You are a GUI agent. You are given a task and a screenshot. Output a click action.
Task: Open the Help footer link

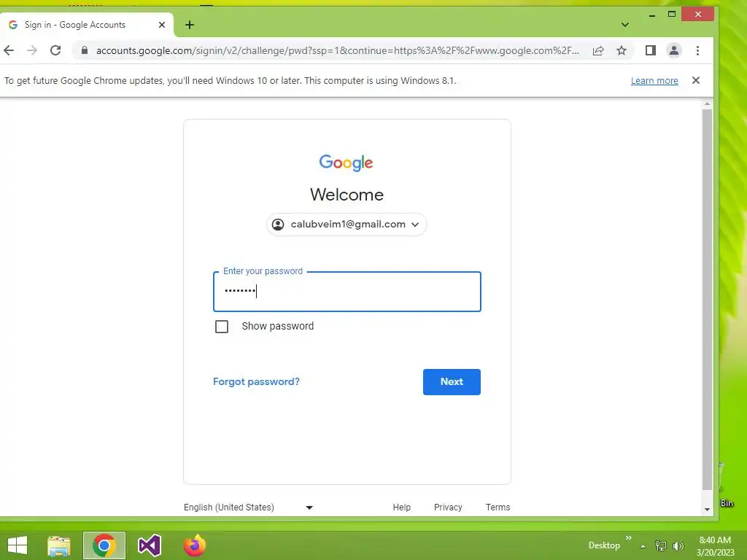pyautogui.click(x=402, y=507)
